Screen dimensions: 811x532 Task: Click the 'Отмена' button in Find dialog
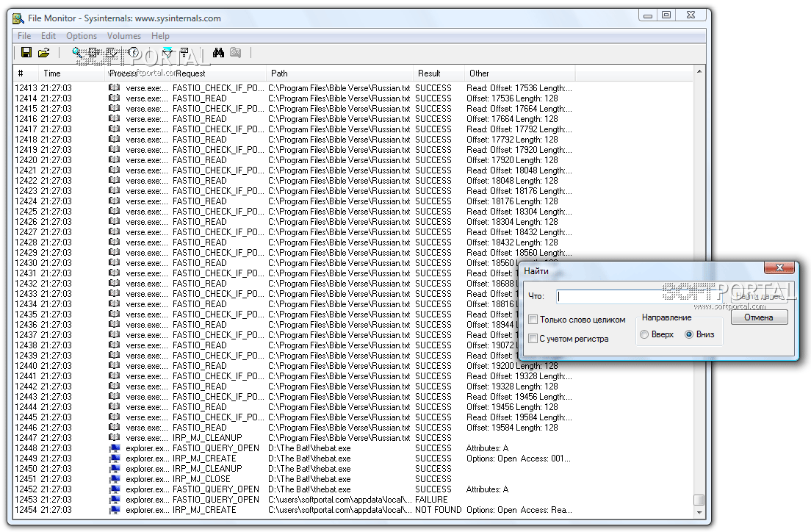coord(760,317)
